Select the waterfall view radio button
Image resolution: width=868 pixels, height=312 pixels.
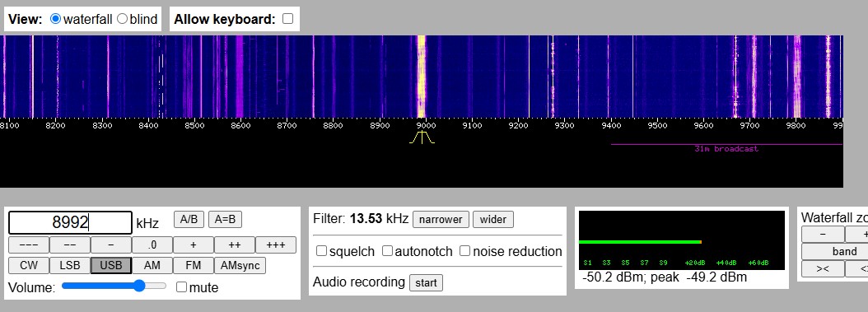tap(55, 19)
